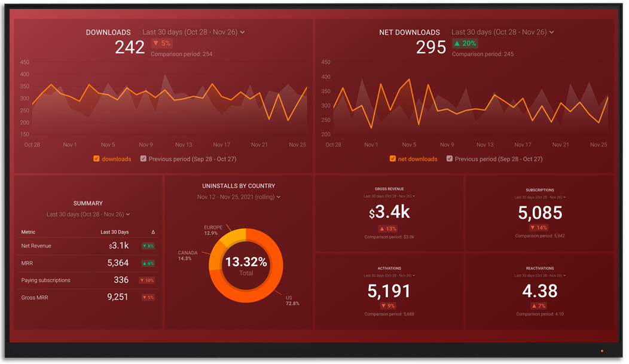Image resolution: width=629 pixels, height=364 pixels.
Task: Click the 10% badge in Paying subscriptions row
Action: pyautogui.click(x=146, y=280)
